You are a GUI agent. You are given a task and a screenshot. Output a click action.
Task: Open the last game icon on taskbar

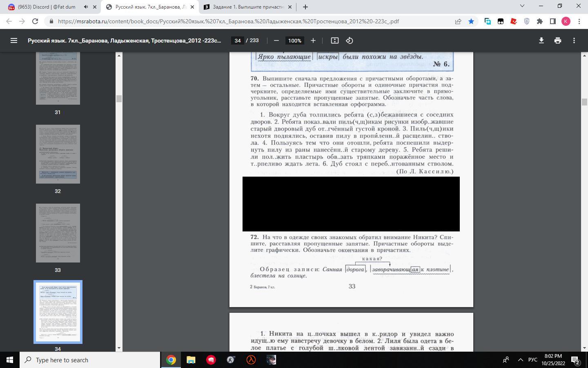[271, 360]
